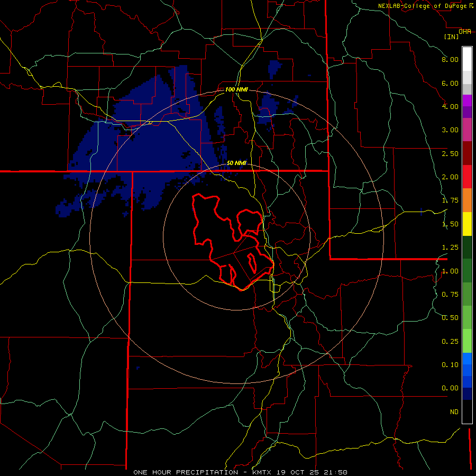
Task: Click the 2.00 legend value
Action: coord(450,177)
